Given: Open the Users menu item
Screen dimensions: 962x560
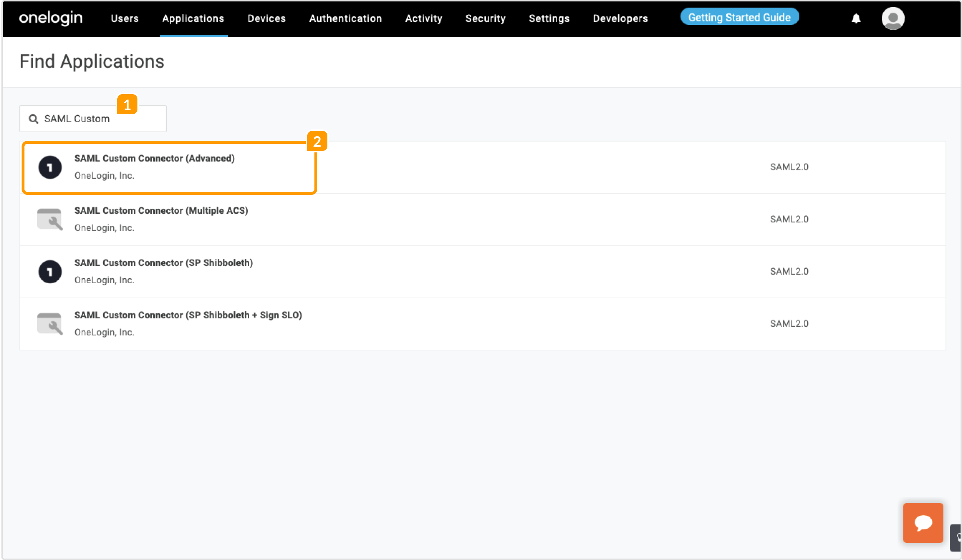Looking at the screenshot, I should point(124,18).
